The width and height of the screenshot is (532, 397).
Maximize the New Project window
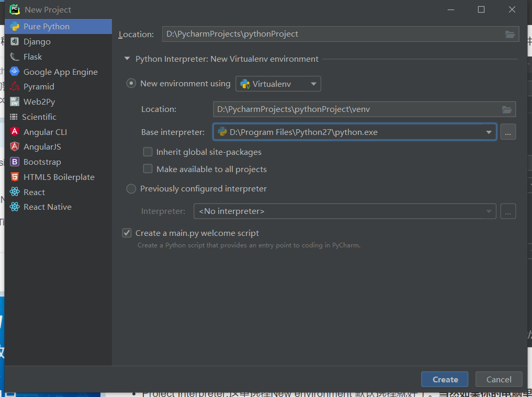[x=481, y=9]
